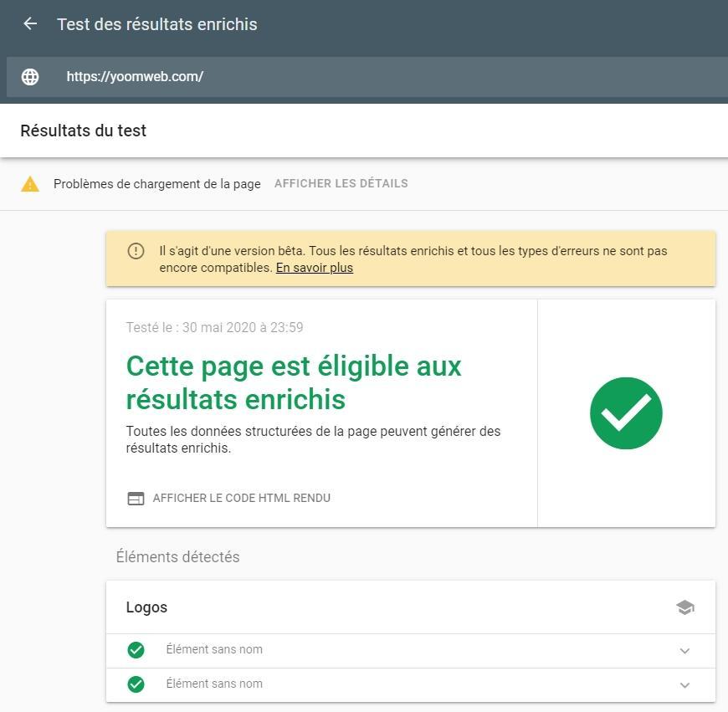728x712 pixels.
Task: Click the info icon in the beta banner
Action: (x=136, y=251)
